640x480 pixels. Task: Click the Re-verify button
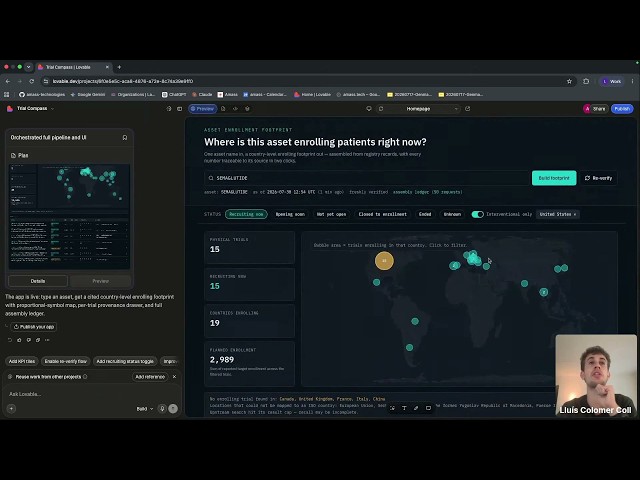(598, 178)
